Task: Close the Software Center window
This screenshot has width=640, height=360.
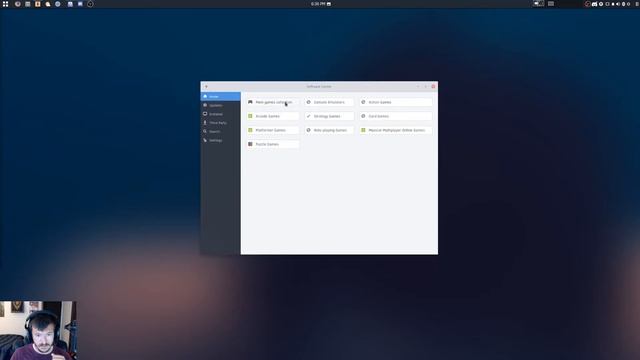Action: (433, 87)
